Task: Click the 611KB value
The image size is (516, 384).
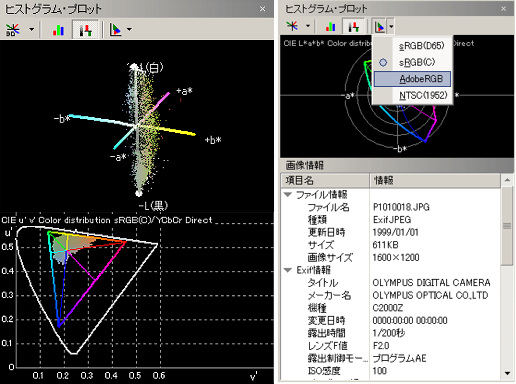Action: tap(385, 245)
